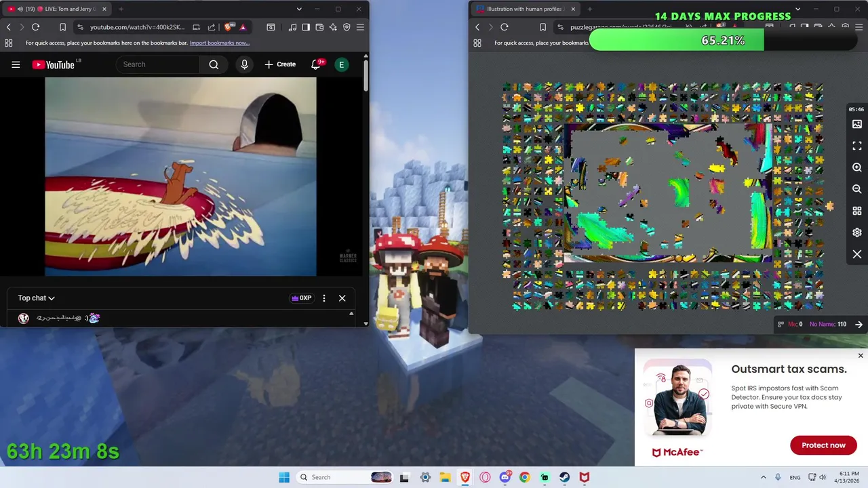Viewport: 868px width, 488px height.
Task: Go back in the YouTube browser window
Action: point(8,27)
